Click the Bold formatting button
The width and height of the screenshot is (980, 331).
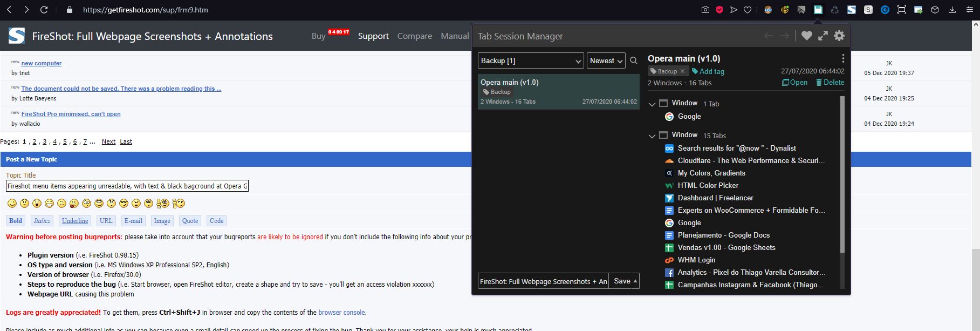click(x=16, y=221)
